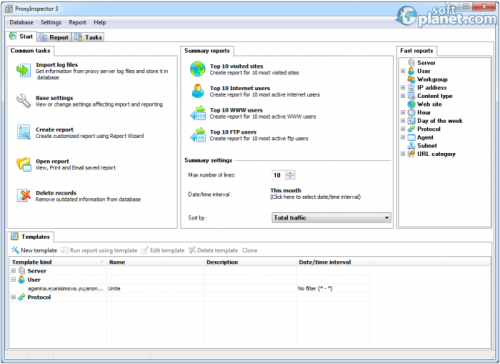The height and width of the screenshot is (364, 500).
Task: Open the Report menu
Action: pos(77,22)
